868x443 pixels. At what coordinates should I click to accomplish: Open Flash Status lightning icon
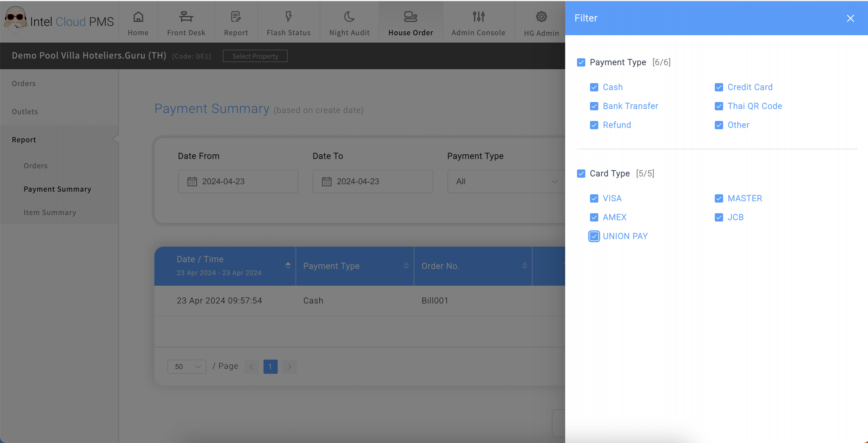289,17
